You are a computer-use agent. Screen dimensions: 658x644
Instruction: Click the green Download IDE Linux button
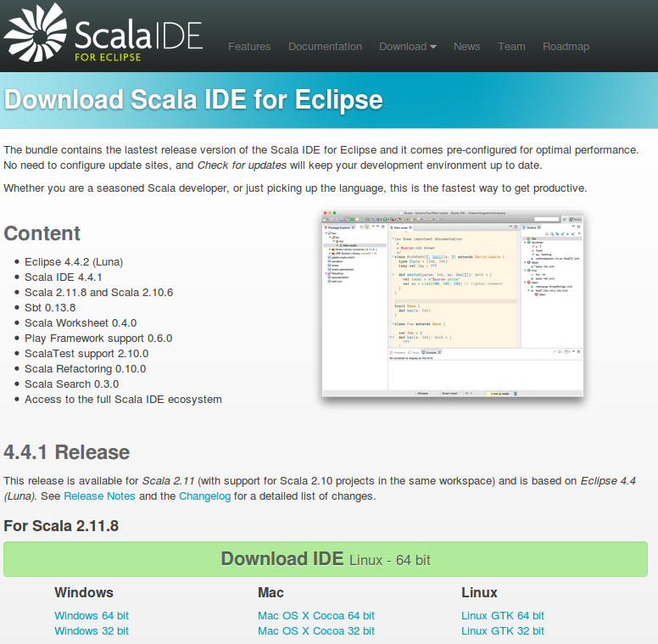tap(326, 559)
